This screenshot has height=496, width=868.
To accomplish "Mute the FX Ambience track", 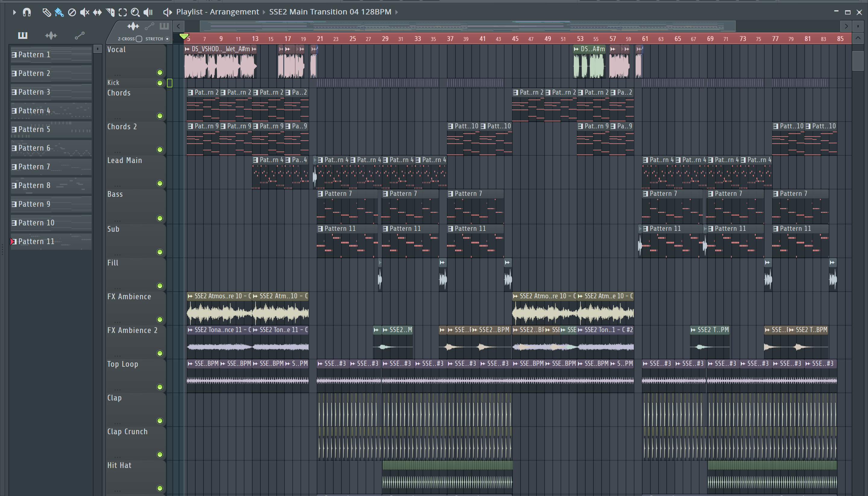I will pyautogui.click(x=160, y=319).
